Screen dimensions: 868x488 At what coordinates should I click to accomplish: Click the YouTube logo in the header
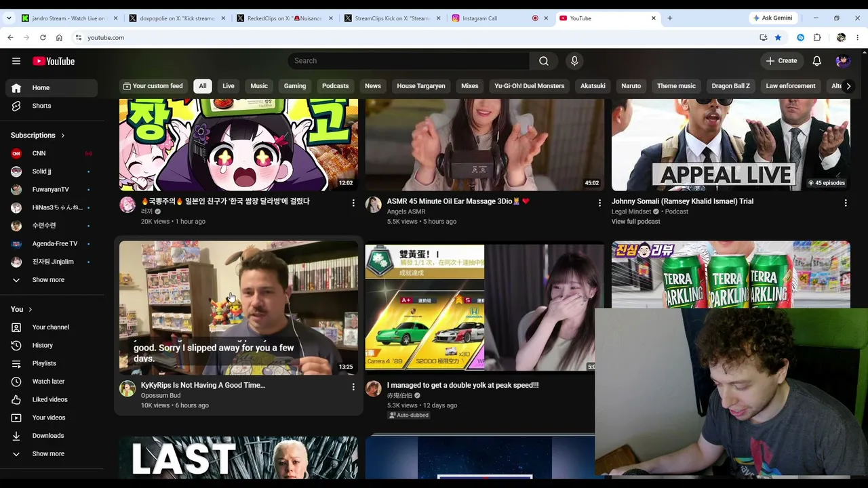[x=54, y=61]
